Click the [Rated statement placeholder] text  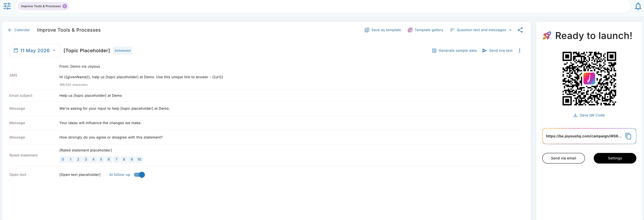(86, 150)
